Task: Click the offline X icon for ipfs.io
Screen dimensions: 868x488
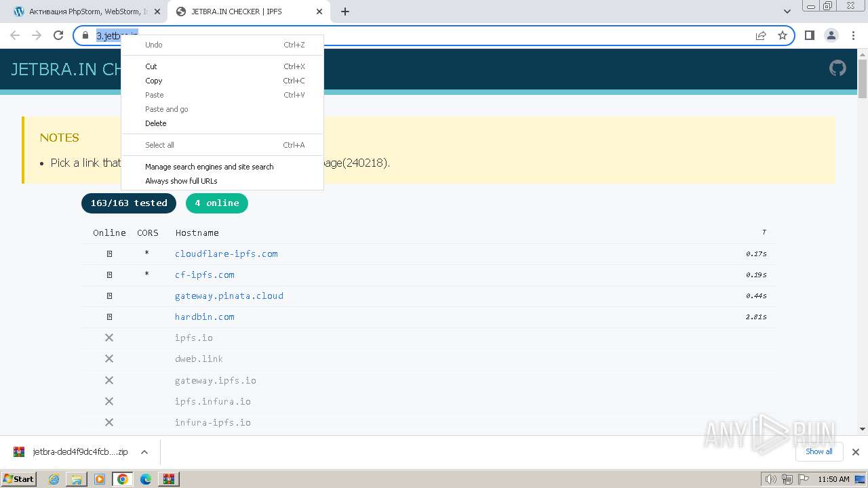Action: pos(108,338)
